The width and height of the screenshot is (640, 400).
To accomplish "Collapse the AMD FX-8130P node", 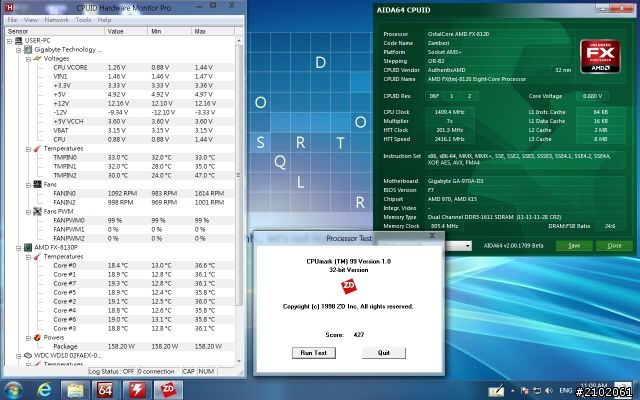I will coord(18,248).
